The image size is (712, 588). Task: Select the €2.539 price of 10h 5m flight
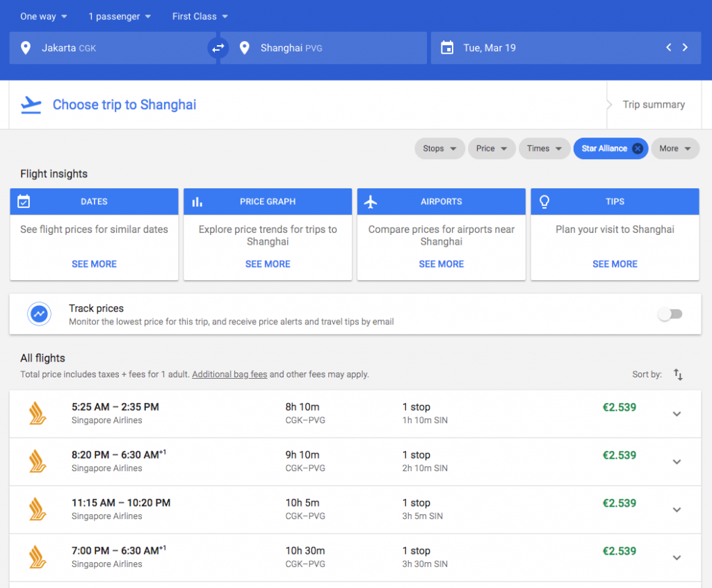(620, 503)
